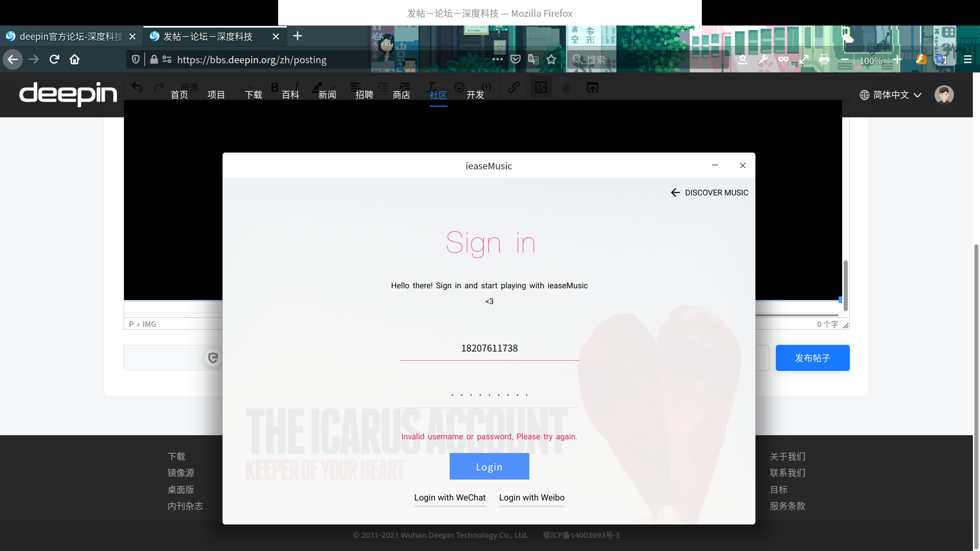The width and height of the screenshot is (980, 551).
Task: Click the Firefox print icon
Action: pyautogui.click(x=824, y=60)
